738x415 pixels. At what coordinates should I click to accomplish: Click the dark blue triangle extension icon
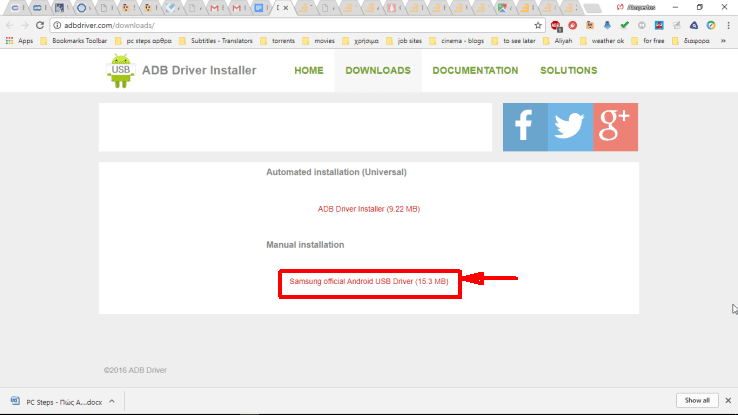point(694,25)
